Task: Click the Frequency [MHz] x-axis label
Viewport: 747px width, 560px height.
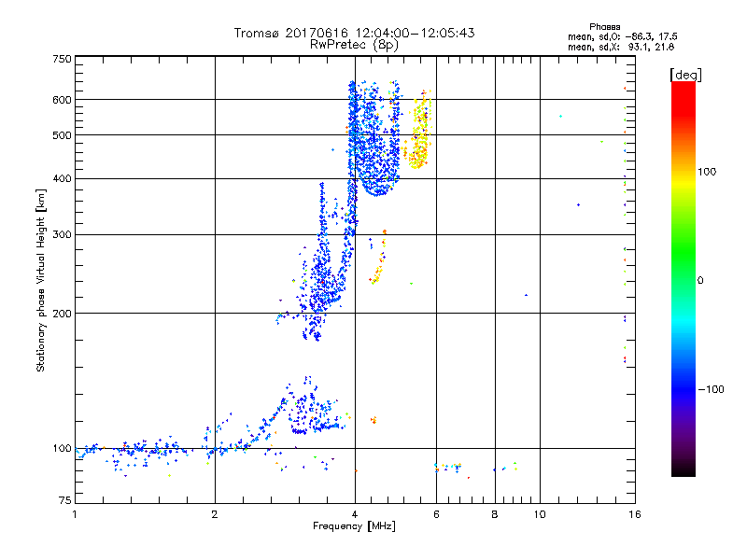Action: pyautogui.click(x=354, y=527)
